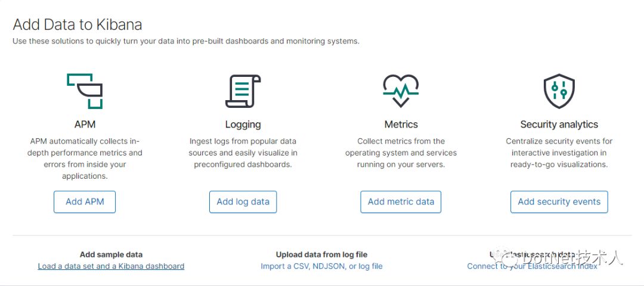Click the Add sample data label

pyautogui.click(x=112, y=255)
